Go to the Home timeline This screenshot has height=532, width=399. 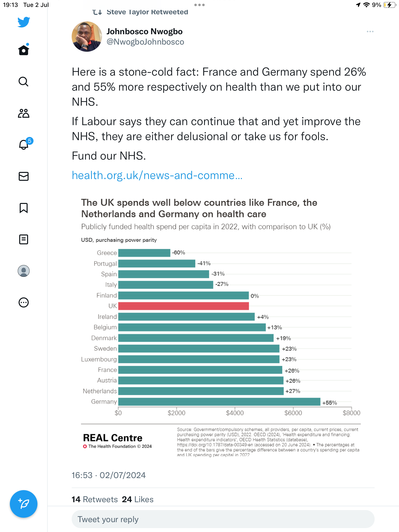(24, 50)
